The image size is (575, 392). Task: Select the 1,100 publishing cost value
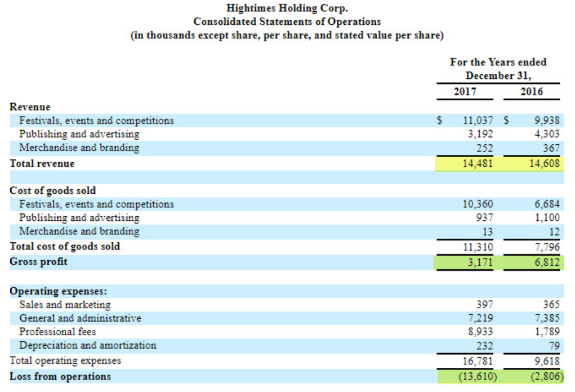[x=547, y=217]
